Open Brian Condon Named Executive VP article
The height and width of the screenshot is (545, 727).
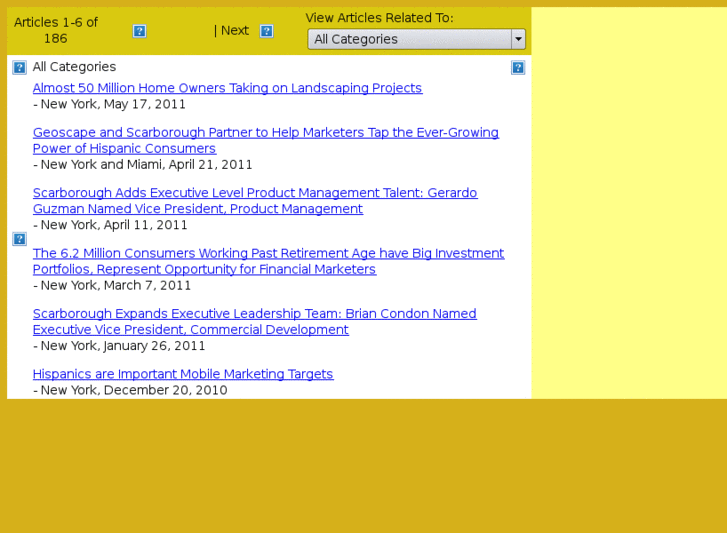255,321
